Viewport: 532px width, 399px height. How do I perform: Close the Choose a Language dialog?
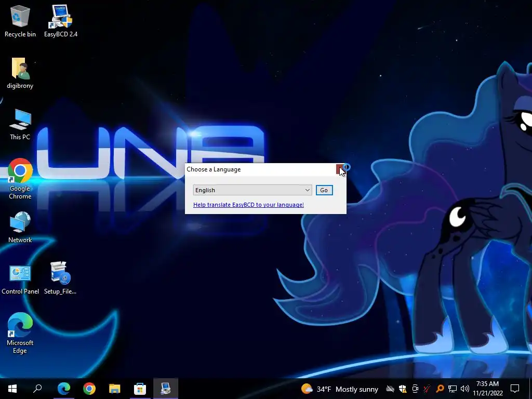(x=340, y=169)
